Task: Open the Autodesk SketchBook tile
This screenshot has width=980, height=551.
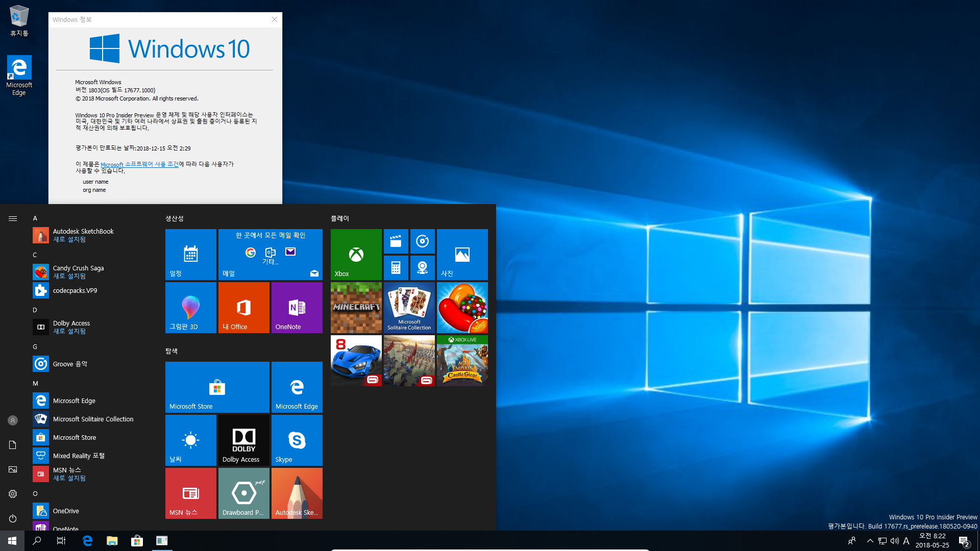Action: [x=297, y=493]
